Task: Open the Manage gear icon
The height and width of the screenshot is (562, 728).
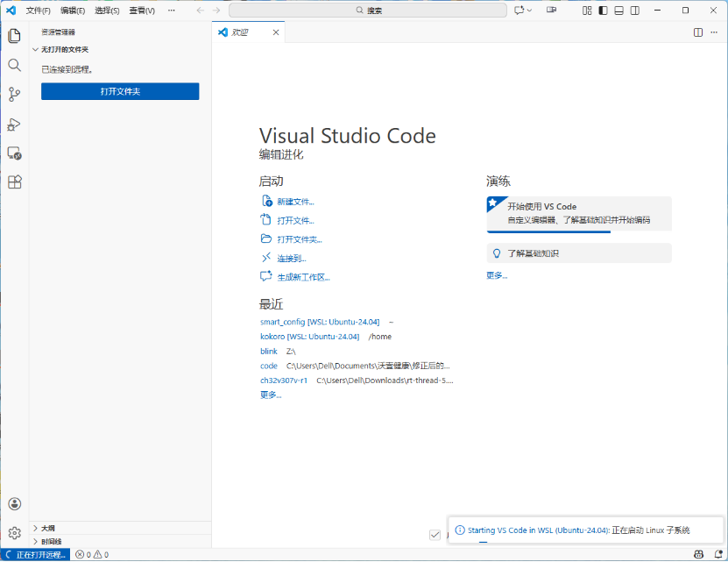Action: 14,532
